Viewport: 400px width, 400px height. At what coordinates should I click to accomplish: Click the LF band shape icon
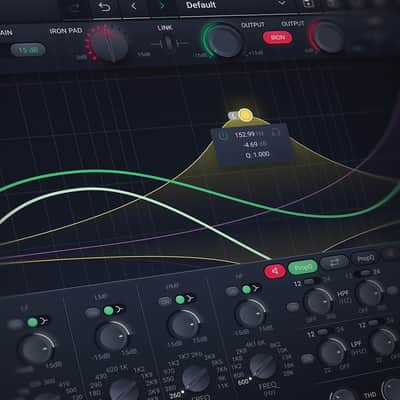44,321
